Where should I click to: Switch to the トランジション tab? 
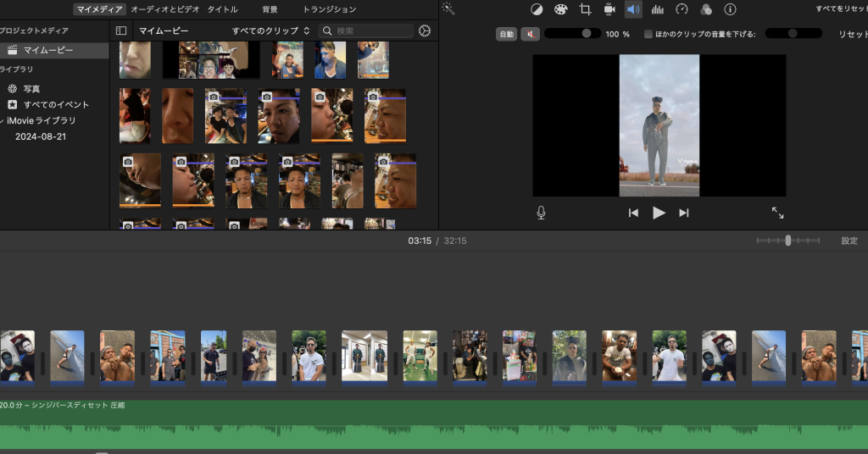(x=329, y=9)
